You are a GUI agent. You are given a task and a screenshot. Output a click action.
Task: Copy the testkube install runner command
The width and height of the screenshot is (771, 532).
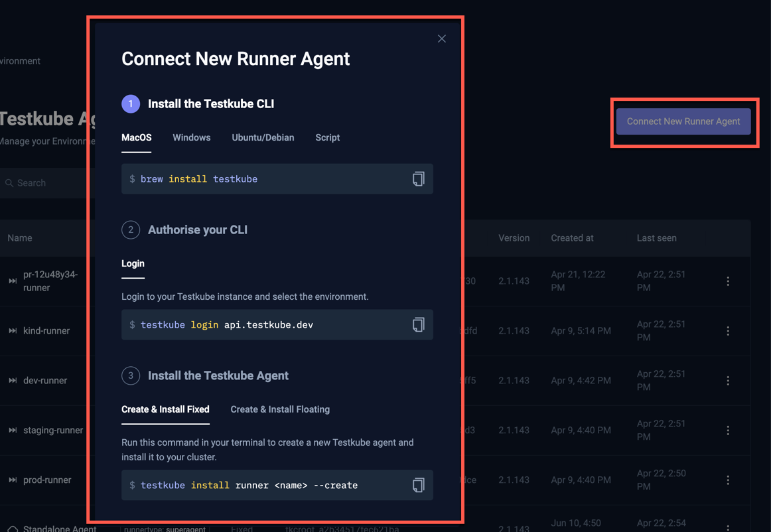point(418,485)
